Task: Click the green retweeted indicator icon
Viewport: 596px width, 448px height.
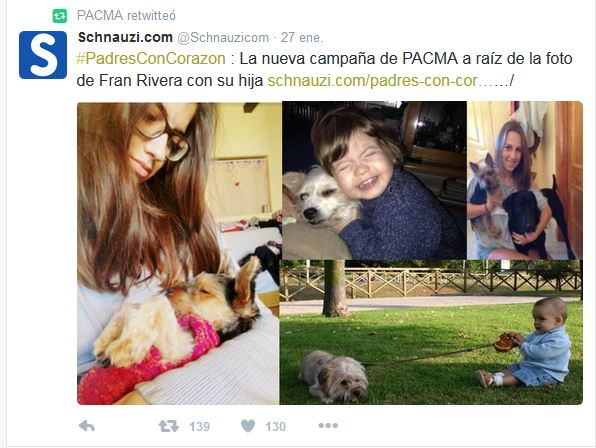Action: [60, 16]
